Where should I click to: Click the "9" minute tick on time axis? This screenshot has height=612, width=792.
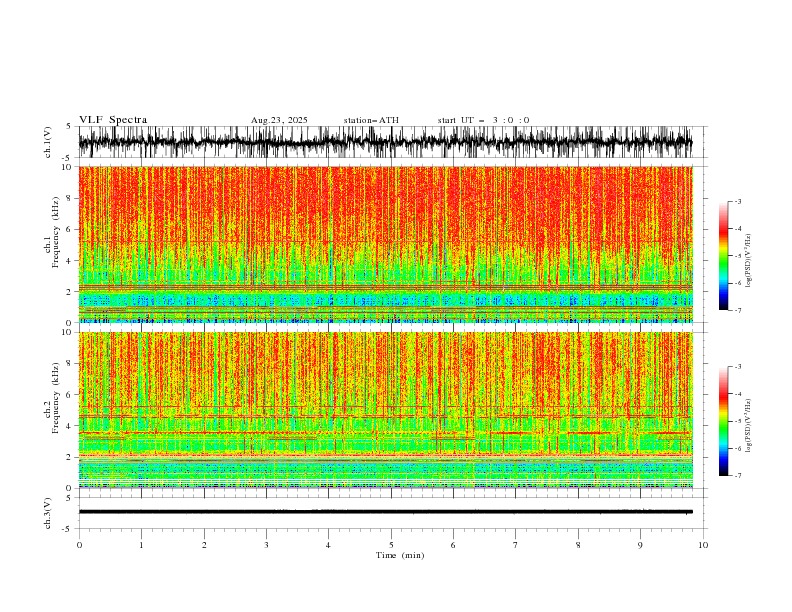coord(640,545)
